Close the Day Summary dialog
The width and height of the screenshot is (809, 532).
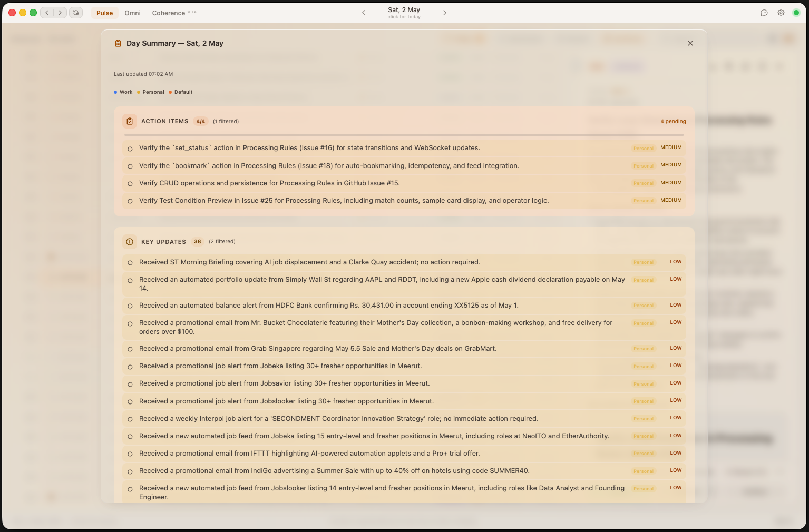690,43
